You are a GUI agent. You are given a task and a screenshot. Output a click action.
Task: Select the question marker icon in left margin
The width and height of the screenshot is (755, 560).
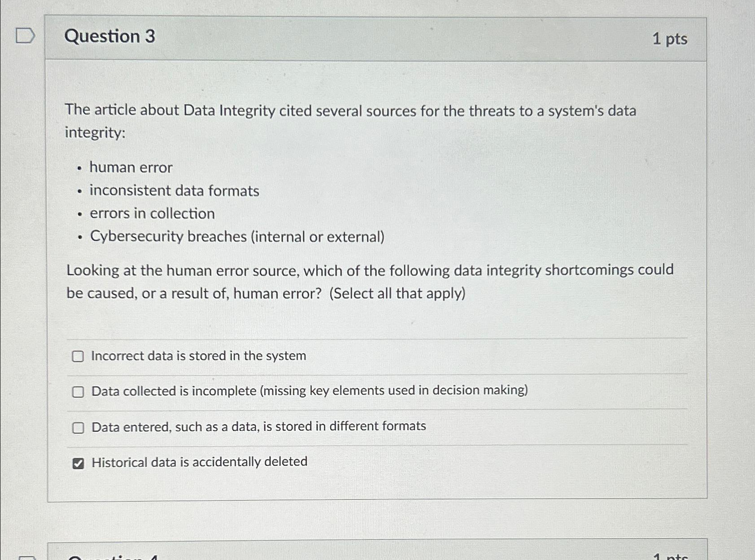(25, 34)
